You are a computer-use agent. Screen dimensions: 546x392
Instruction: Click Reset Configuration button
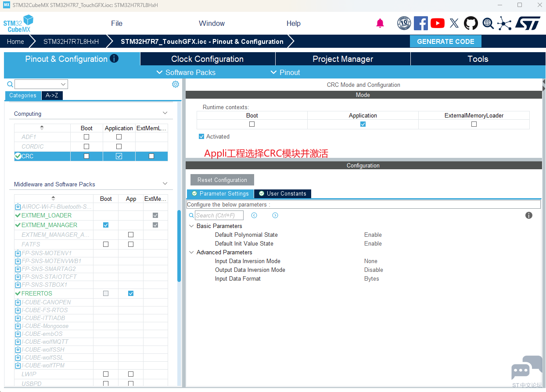click(222, 180)
